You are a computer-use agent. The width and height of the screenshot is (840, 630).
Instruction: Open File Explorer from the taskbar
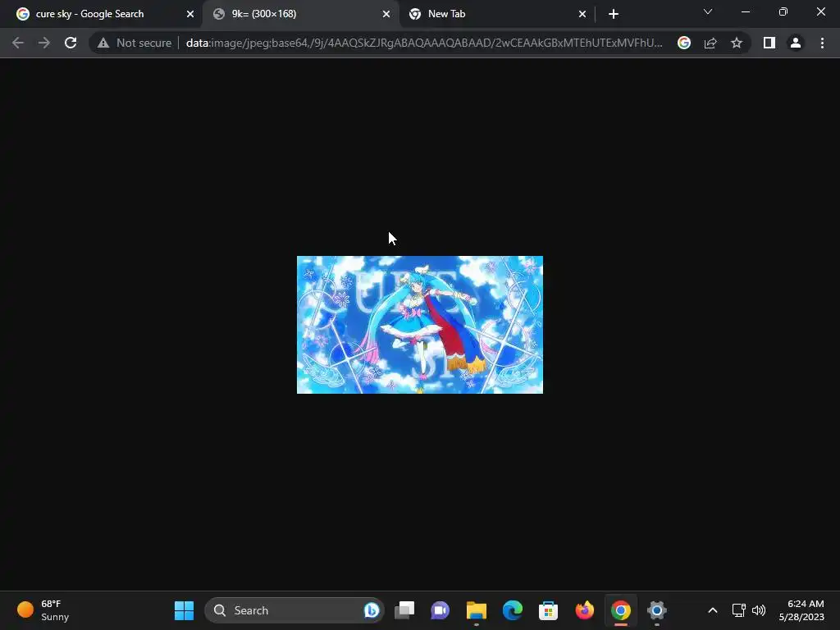[477, 610]
